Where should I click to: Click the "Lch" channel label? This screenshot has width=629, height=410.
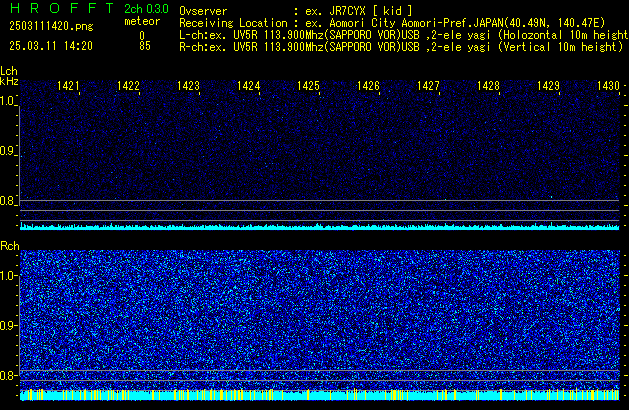click(x=9, y=71)
